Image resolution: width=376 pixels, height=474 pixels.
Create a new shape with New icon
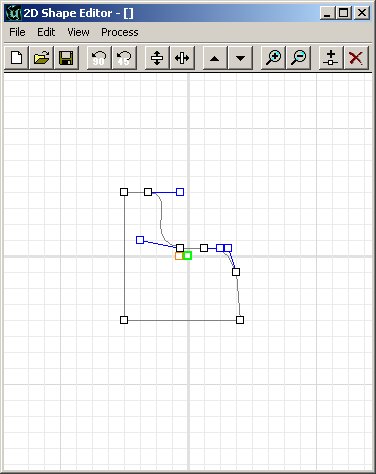(17, 58)
